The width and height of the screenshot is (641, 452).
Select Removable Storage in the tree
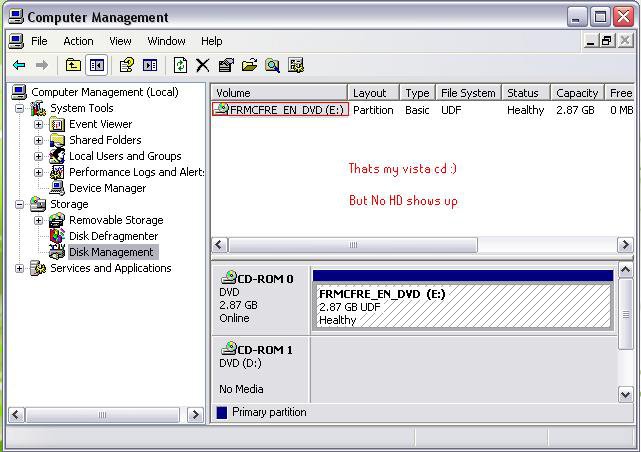click(116, 220)
